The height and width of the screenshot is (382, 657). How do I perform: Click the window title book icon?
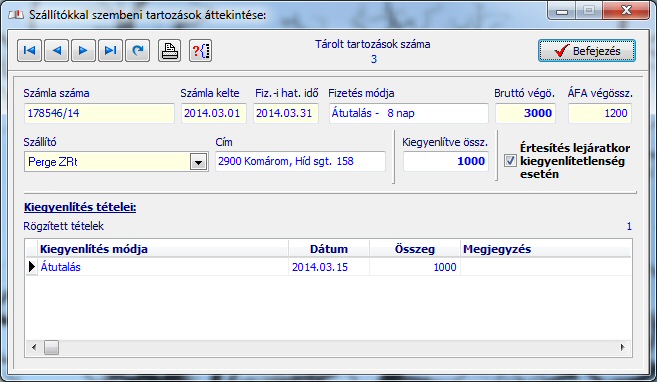[16, 15]
